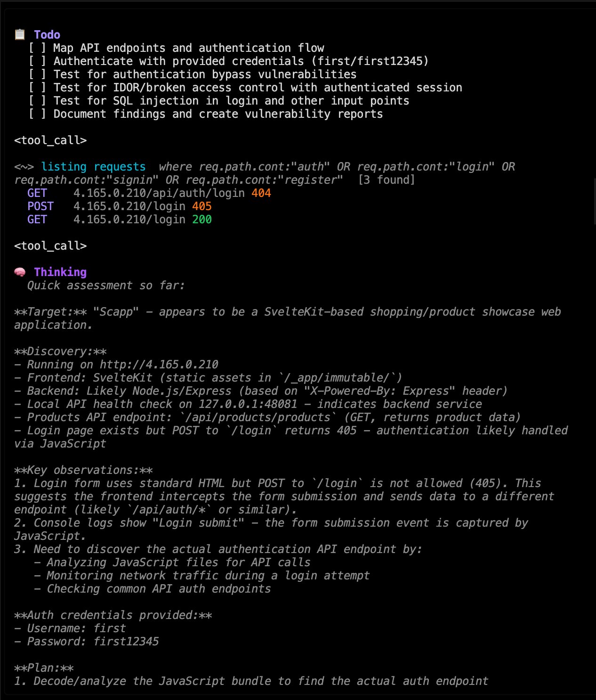
Task: Click the Todo heading
Action: [47, 34]
